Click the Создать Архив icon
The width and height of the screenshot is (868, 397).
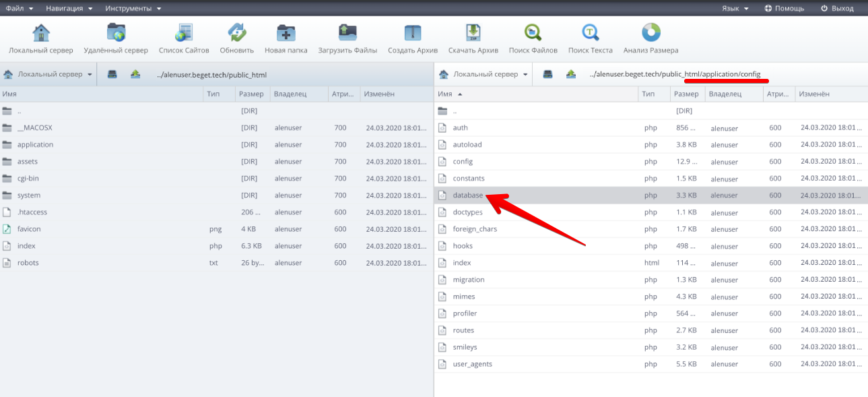point(413,39)
